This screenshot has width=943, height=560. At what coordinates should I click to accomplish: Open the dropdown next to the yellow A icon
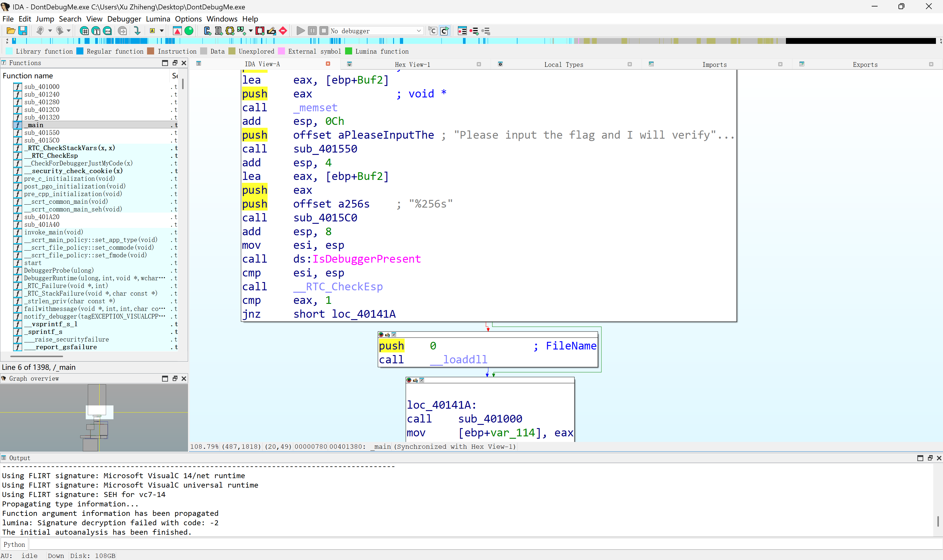pos(161,31)
